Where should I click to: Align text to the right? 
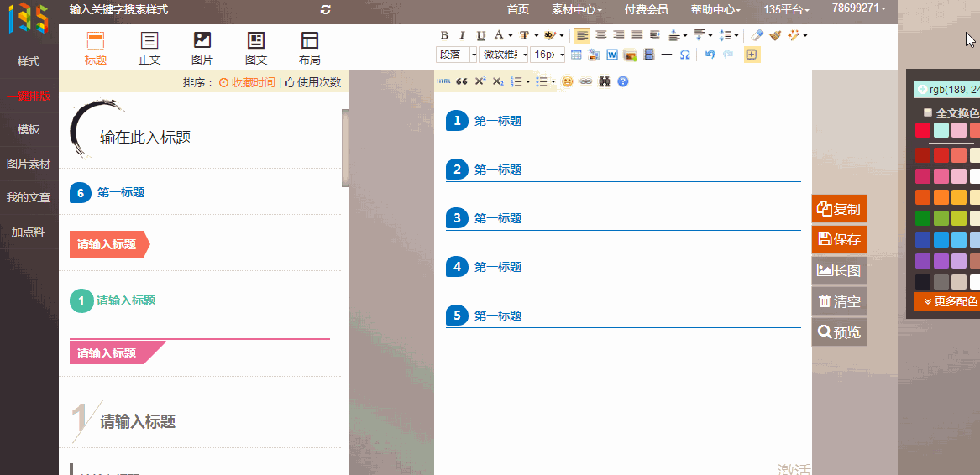click(619, 35)
